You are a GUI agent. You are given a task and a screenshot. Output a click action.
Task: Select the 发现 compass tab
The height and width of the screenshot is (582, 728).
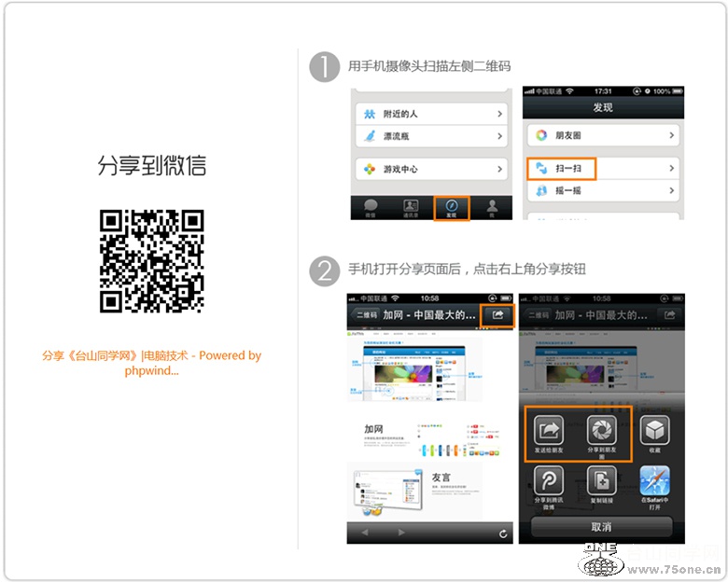click(452, 208)
